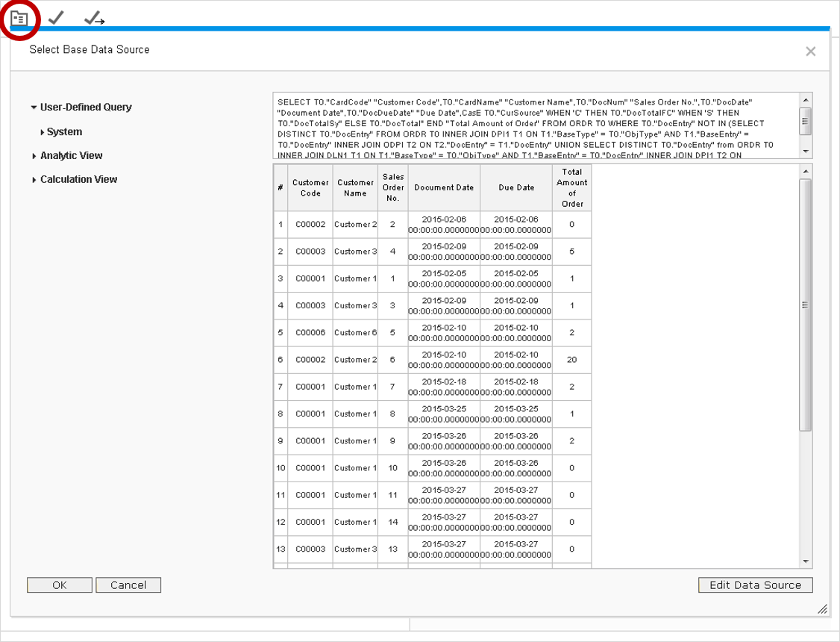Viewport: 840px width, 642px height.
Task: Click inside the SQL query text area
Action: pyautogui.click(x=535, y=125)
